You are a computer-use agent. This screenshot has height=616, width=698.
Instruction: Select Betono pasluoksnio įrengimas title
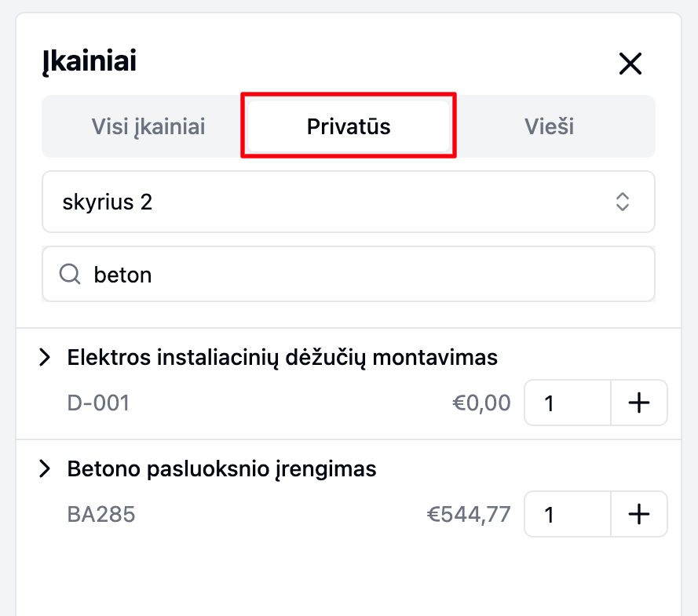[x=222, y=469]
